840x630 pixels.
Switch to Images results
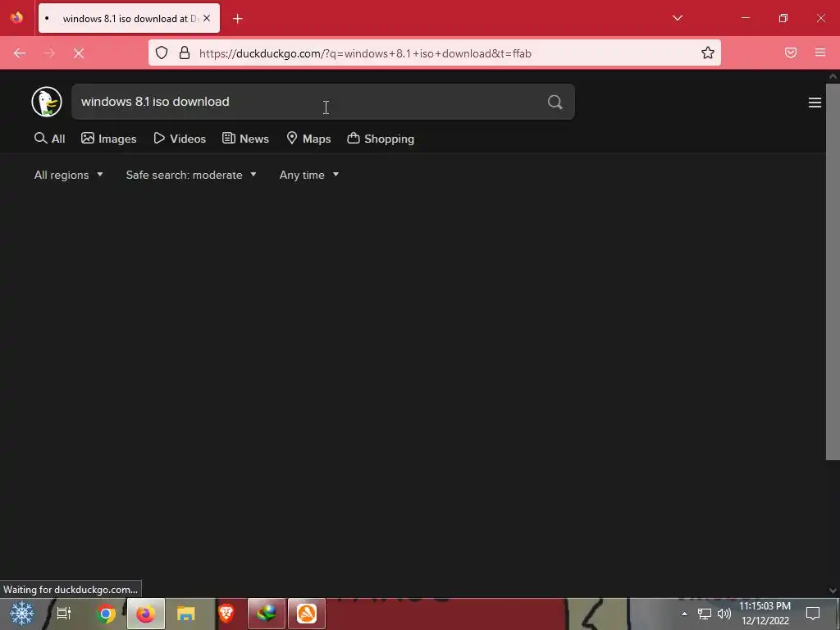[x=109, y=139]
